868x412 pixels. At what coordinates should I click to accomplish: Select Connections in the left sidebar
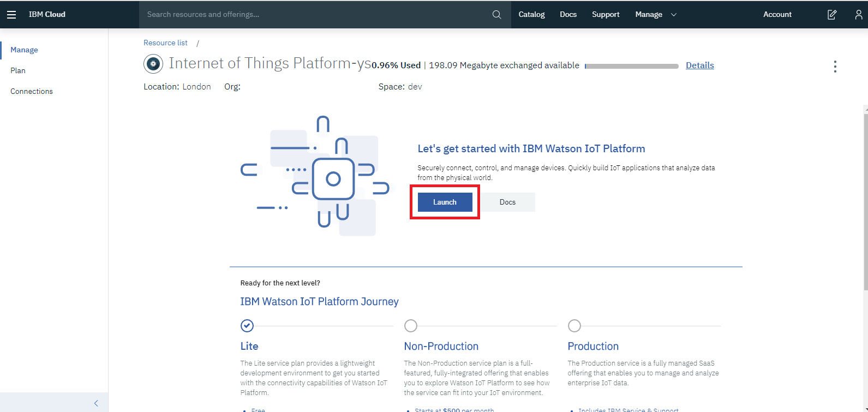tap(32, 91)
